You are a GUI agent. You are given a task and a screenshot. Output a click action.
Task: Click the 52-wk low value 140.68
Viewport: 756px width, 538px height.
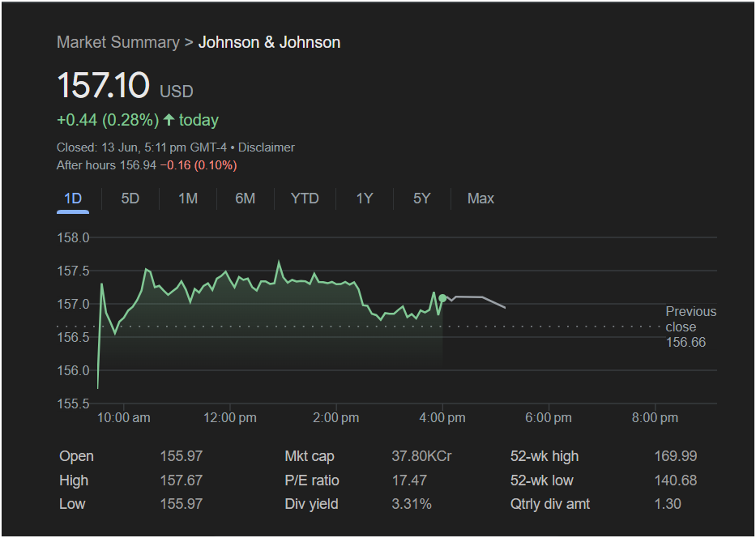point(676,480)
